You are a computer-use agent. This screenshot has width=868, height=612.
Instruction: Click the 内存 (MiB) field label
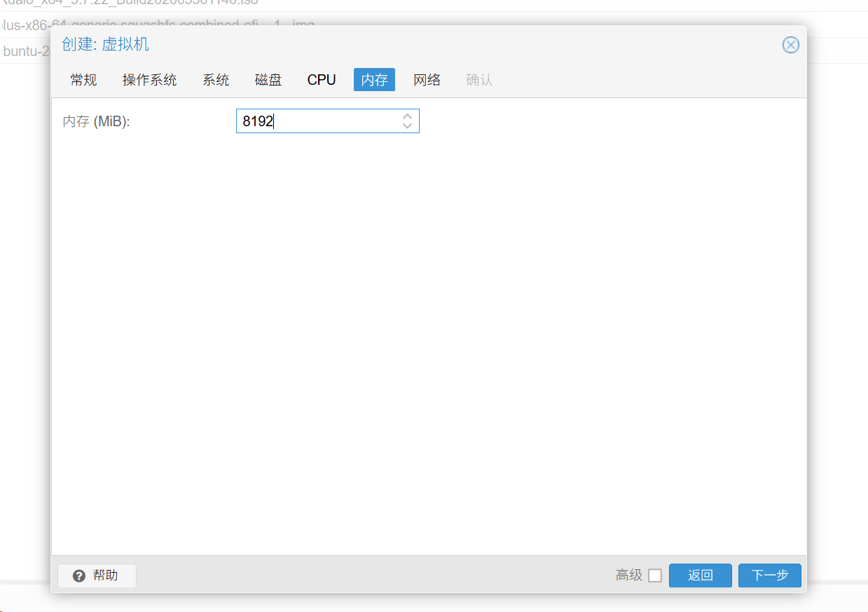[97, 121]
